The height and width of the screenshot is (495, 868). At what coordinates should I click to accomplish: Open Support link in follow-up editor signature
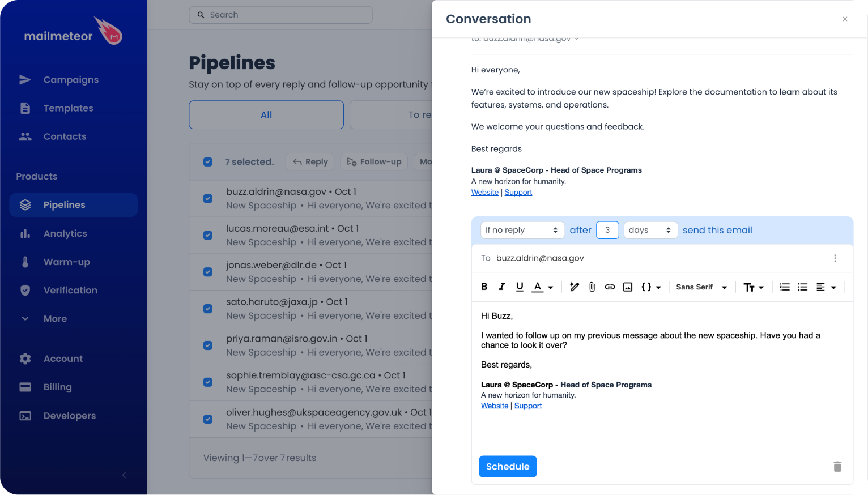[528, 406]
